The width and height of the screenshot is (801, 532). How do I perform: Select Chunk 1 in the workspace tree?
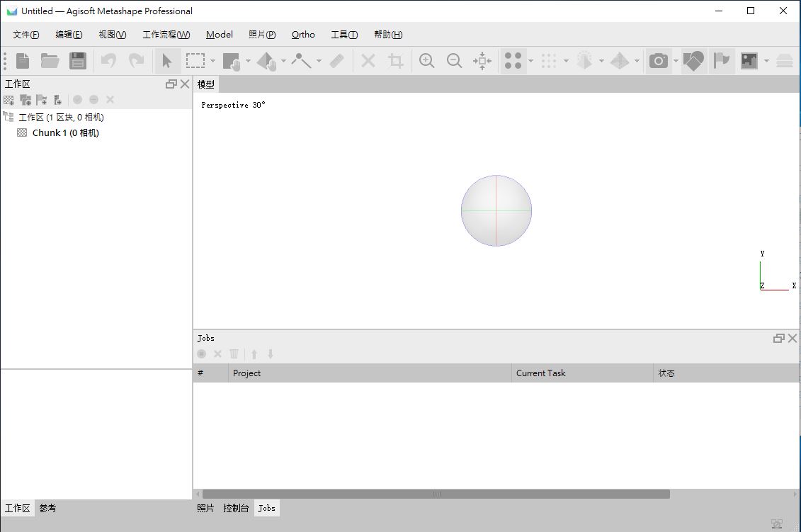coord(65,132)
